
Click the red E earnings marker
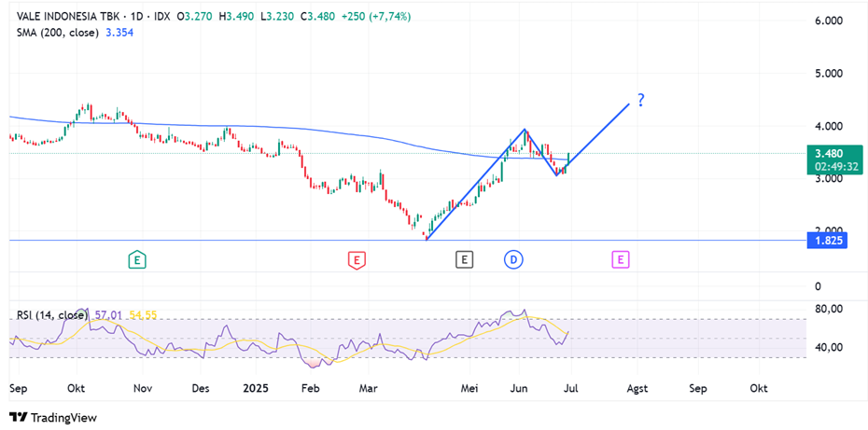pos(356,258)
